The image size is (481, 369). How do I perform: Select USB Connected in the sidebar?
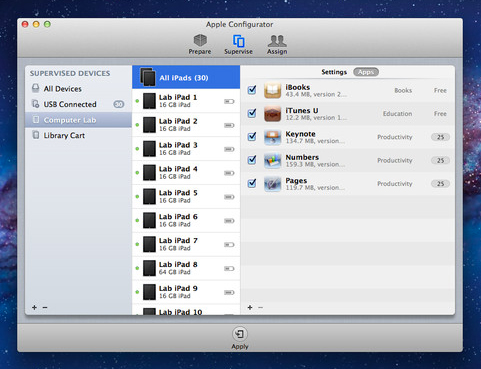click(x=78, y=104)
